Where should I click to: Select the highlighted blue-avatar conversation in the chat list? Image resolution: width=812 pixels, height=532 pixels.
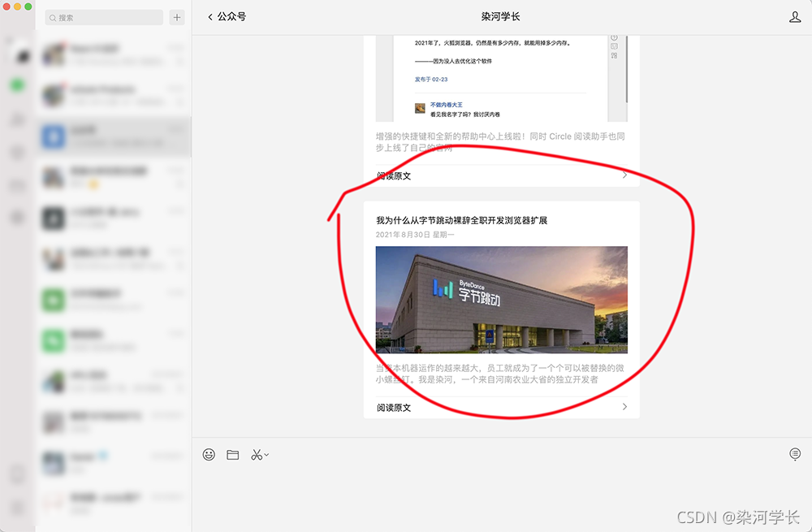click(114, 136)
